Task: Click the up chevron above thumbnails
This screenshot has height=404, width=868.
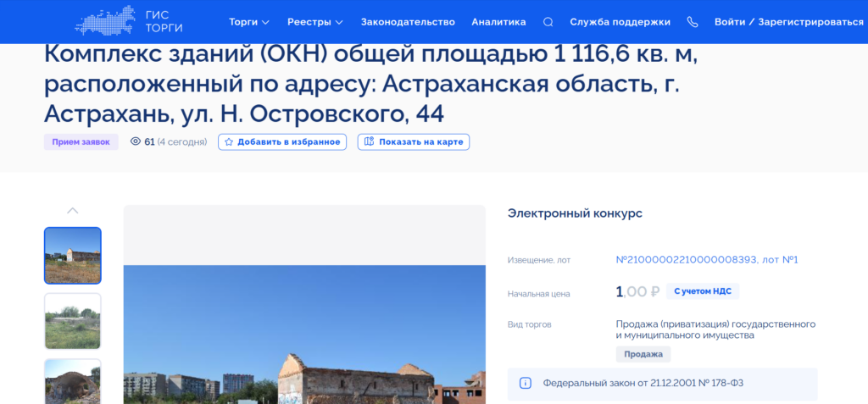Action: pos(73,210)
